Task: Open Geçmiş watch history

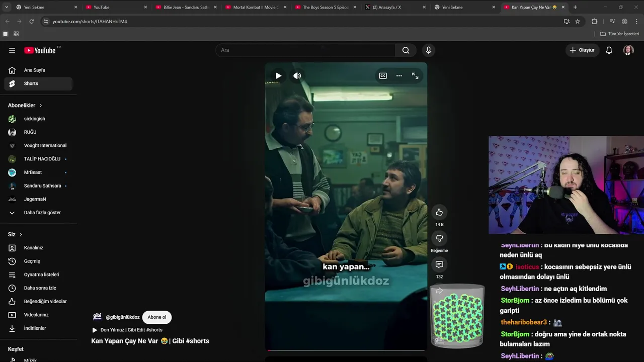Action: tap(38, 261)
